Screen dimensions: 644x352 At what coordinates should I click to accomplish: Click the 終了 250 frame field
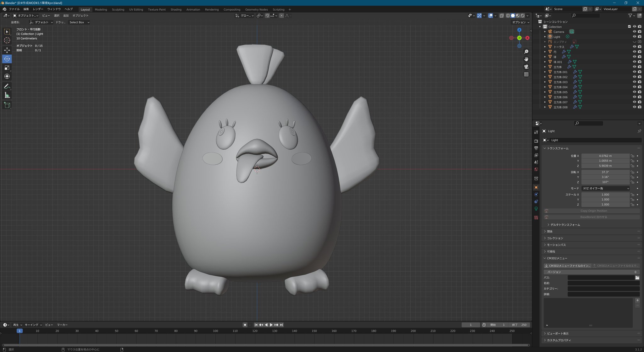[x=519, y=325]
